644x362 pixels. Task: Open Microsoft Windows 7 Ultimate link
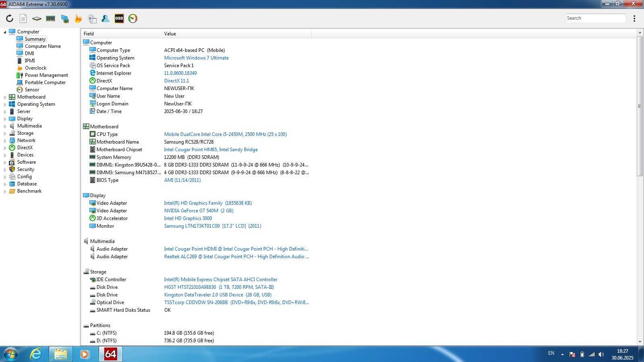point(196,58)
